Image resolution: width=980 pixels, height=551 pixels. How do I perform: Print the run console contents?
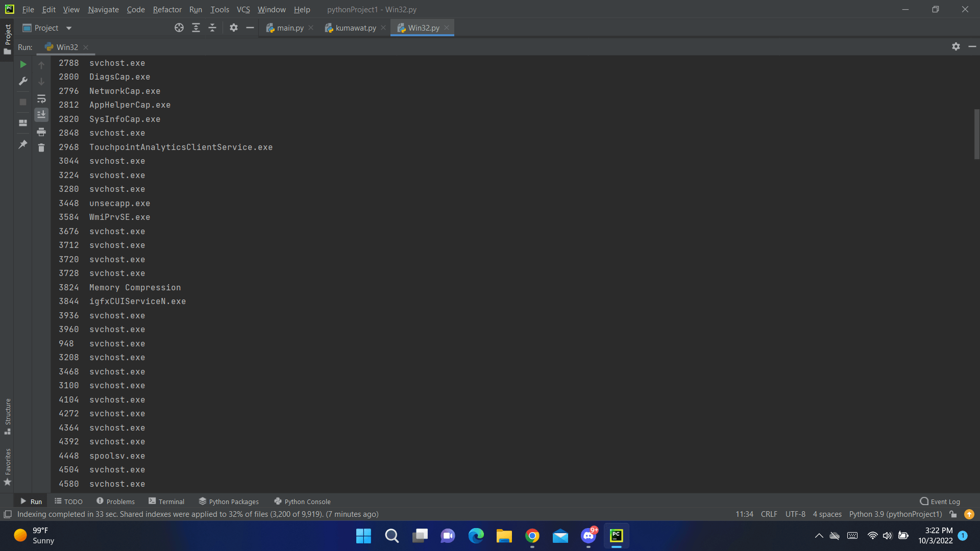tap(41, 132)
